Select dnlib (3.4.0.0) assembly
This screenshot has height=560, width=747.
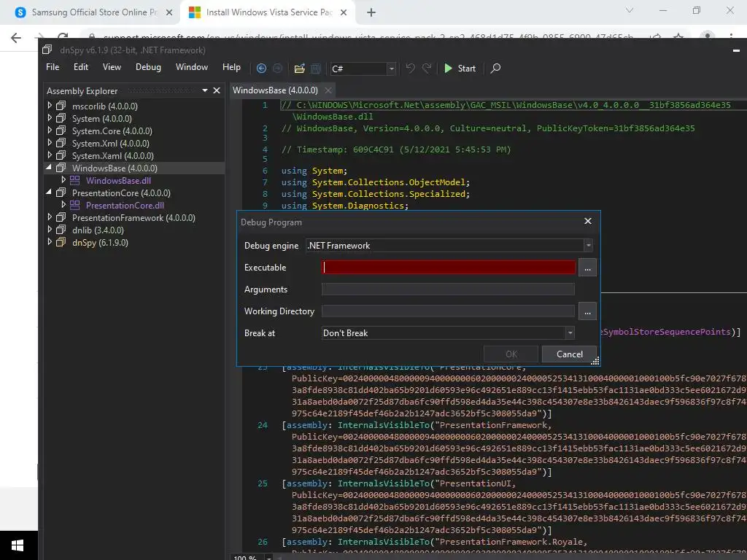click(x=98, y=230)
